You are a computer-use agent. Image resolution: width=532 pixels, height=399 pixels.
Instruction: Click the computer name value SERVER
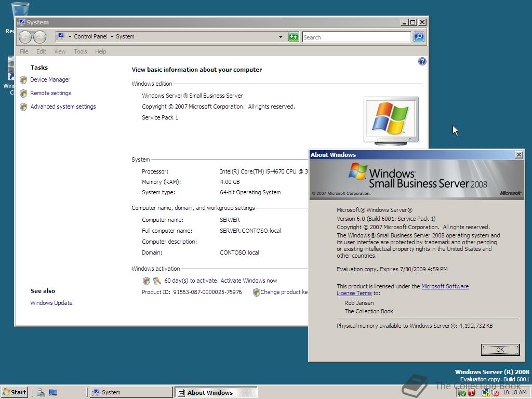pyautogui.click(x=230, y=220)
